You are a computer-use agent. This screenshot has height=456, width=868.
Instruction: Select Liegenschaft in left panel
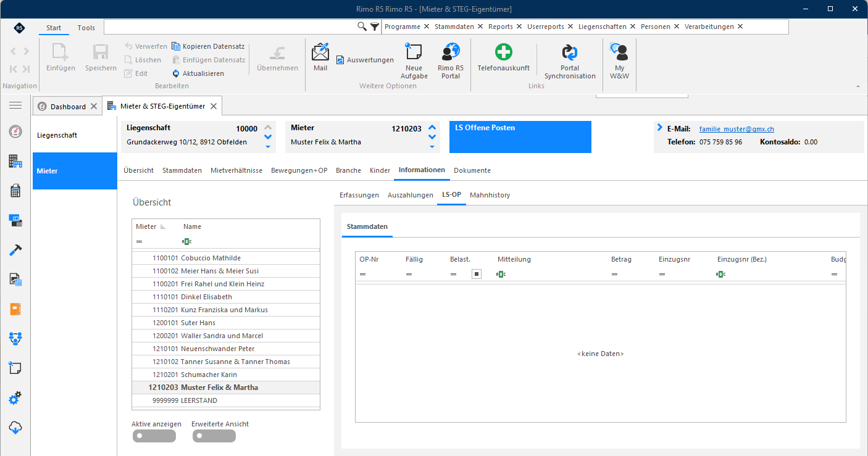(x=75, y=135)
